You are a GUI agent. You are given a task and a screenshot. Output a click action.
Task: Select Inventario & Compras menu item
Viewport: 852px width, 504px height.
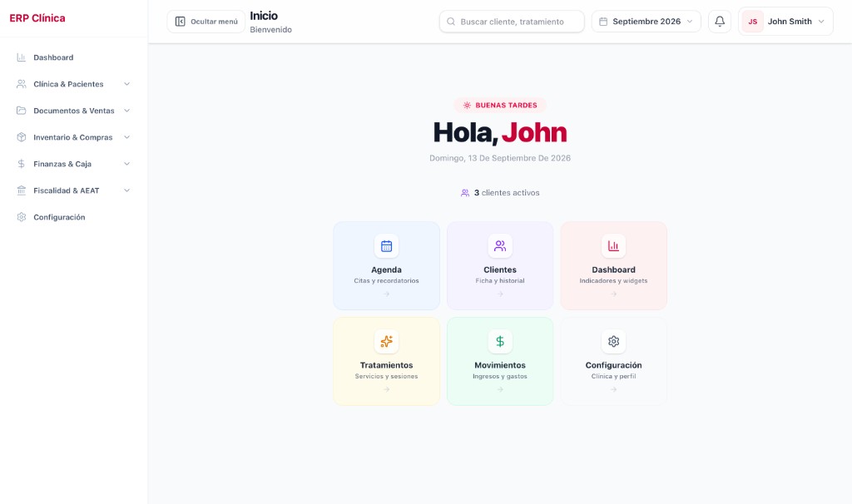pyautogui.click(x=73, y=137)
